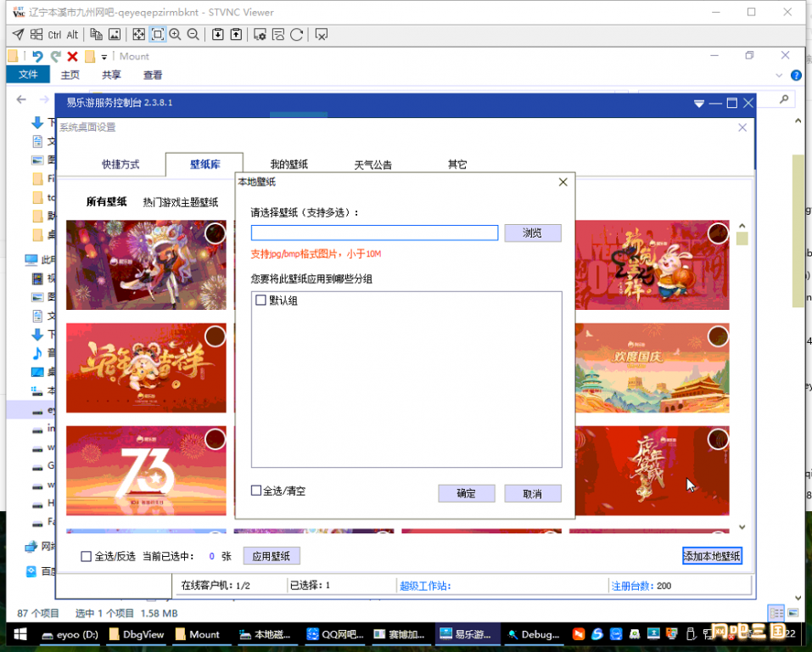This screenshot has width=812, height=652.
Task: Select the 73 anniversary wallpaper's circle toggle
Action: coord(215,439)
